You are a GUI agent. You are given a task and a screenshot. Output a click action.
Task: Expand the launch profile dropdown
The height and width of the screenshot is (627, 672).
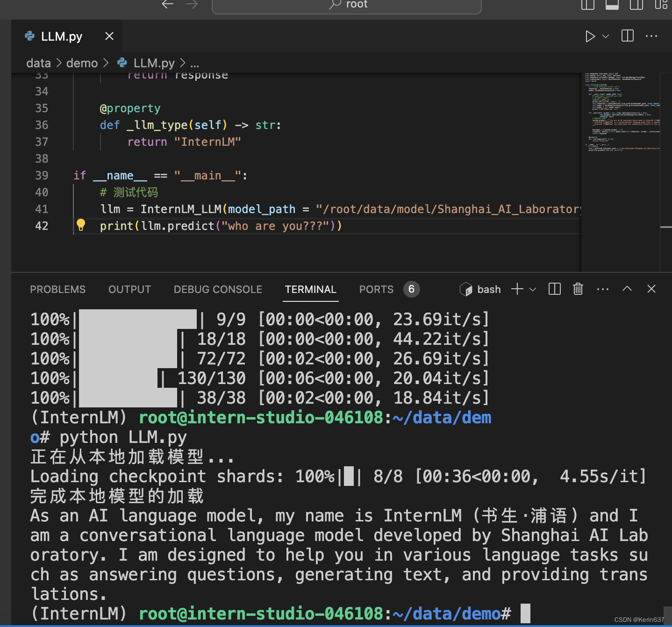pyautogui.click(x=532, y=290)
